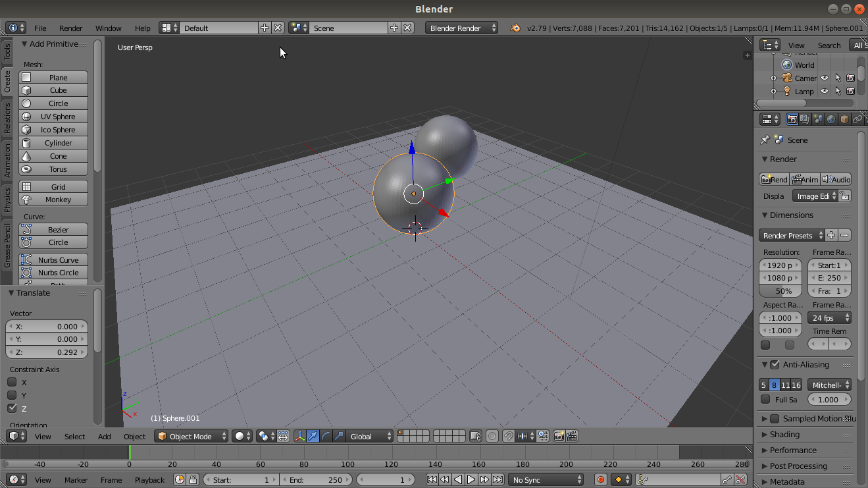868x488 pixels.
Task: Toggle Camera selectability cursor icon
Action: point(838,78)
